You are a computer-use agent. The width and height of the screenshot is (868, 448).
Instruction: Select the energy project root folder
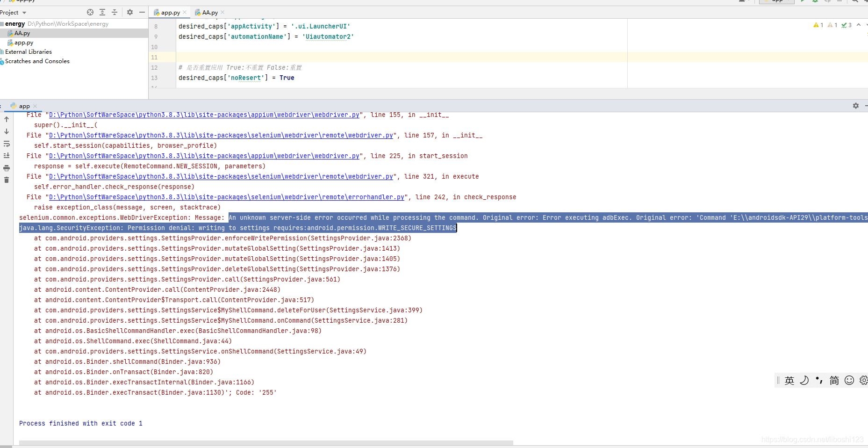pyautogui.click(x=15, y=24)
